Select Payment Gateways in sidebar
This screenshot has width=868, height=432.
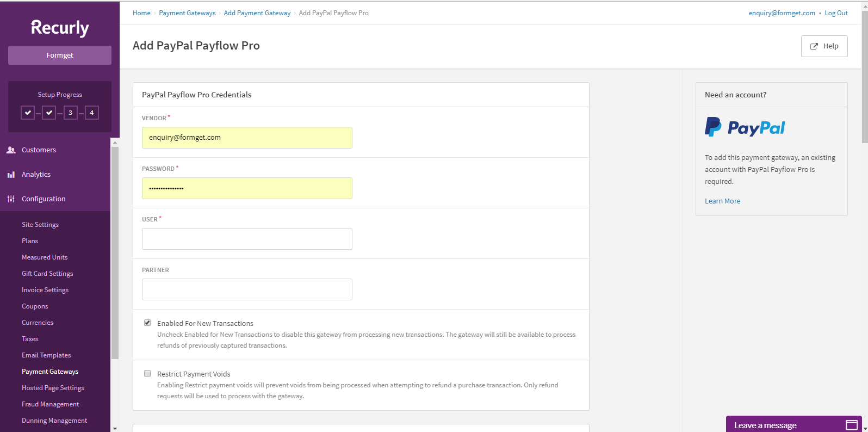coord(50,372)
